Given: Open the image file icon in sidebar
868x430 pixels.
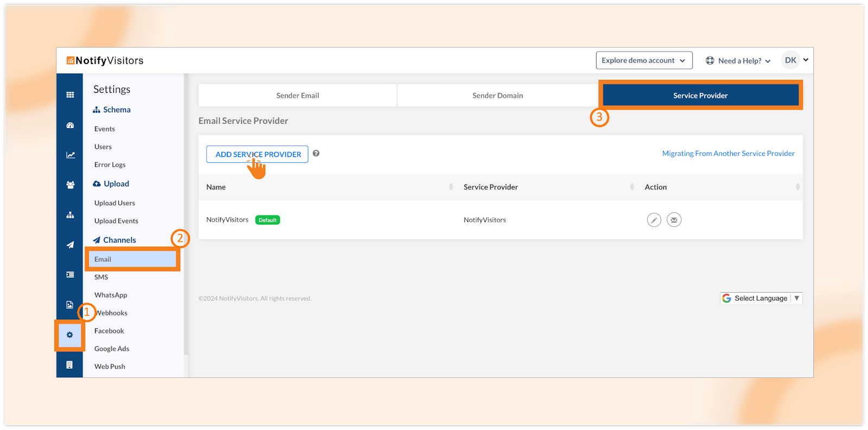Looking at the screenshot, I should pyautogui.click(x=69, y=305).
